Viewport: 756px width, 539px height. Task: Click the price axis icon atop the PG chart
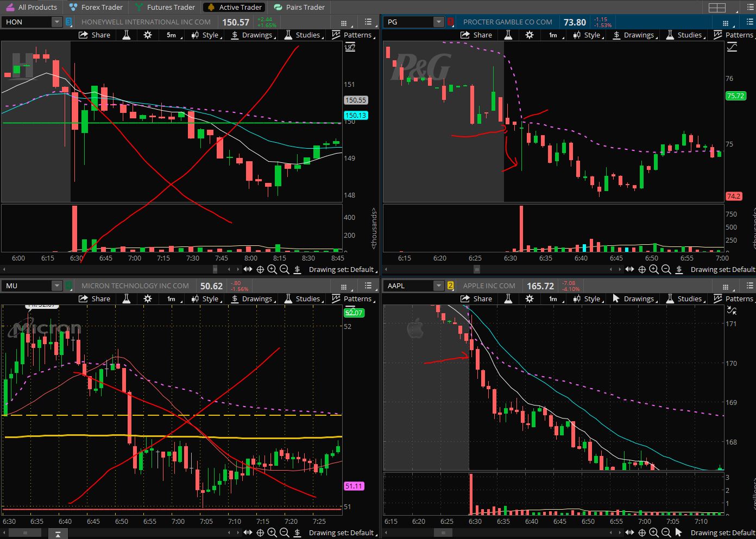(x=732, y=47)
